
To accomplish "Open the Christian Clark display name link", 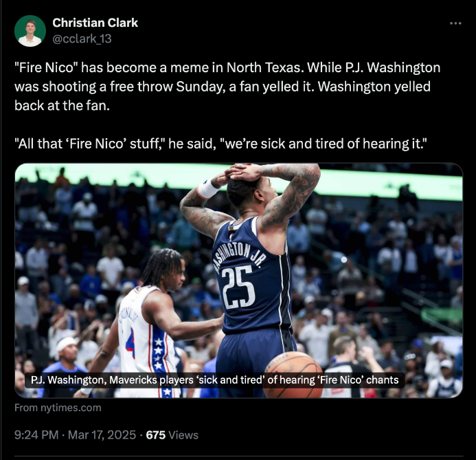I will pos(95,23).
